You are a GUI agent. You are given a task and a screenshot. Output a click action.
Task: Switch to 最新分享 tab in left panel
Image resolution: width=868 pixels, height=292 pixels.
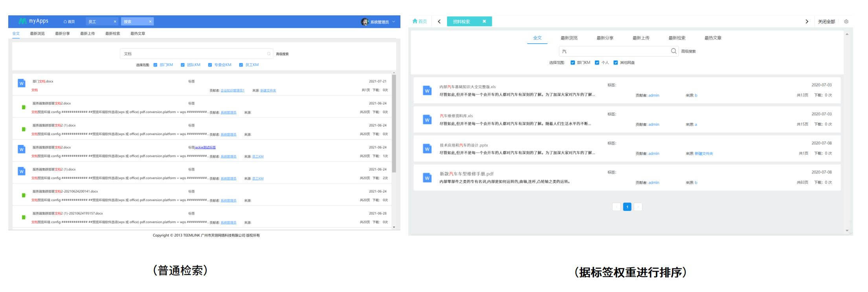pos(62,33)
